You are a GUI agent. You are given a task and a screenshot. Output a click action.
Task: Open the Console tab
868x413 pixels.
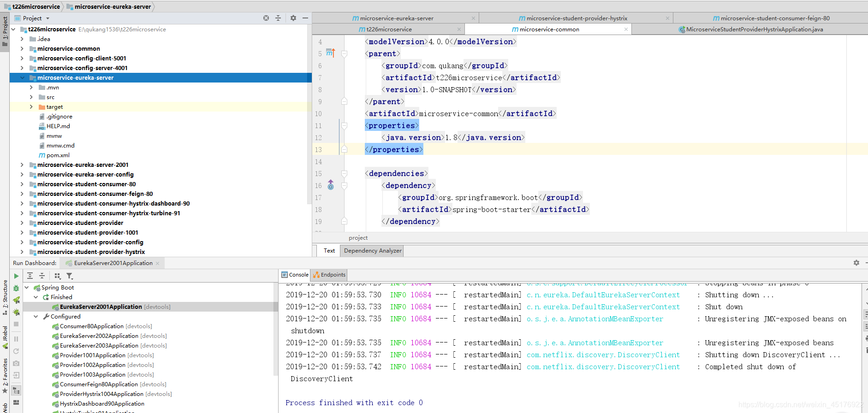(x=295, y=275)
